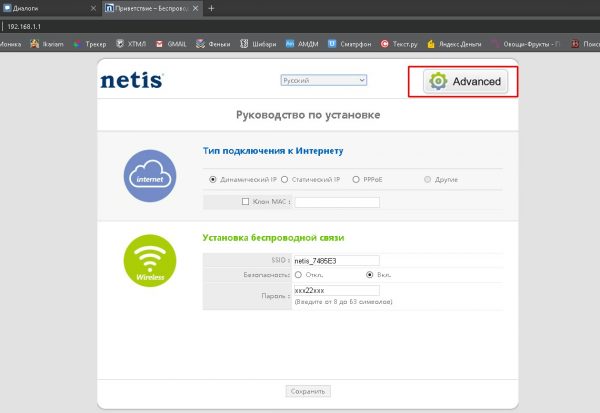The image size is (600, 413).
Task: Switch to the Диалоги browser tab
Action: pyautogui.click(x=45, y=8)
